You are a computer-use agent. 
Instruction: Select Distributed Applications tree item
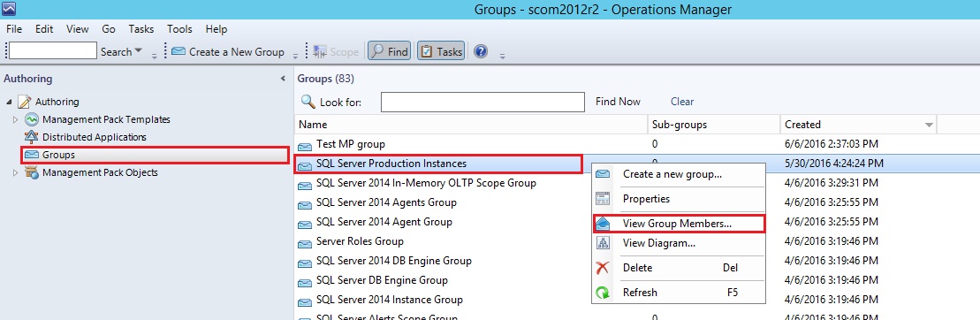tap(95, 137)
